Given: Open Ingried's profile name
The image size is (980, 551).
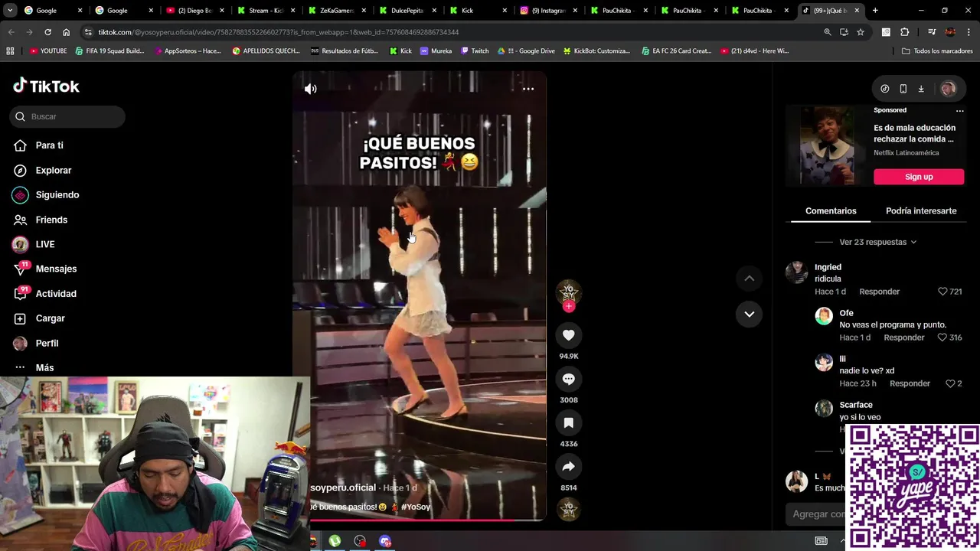Looking at the screenshot, I should (828, 267).
